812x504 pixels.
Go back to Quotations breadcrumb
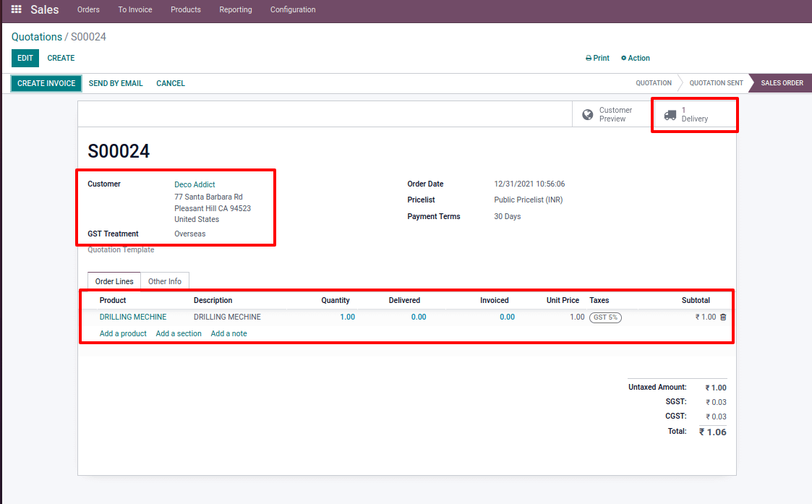pos(37,37)
